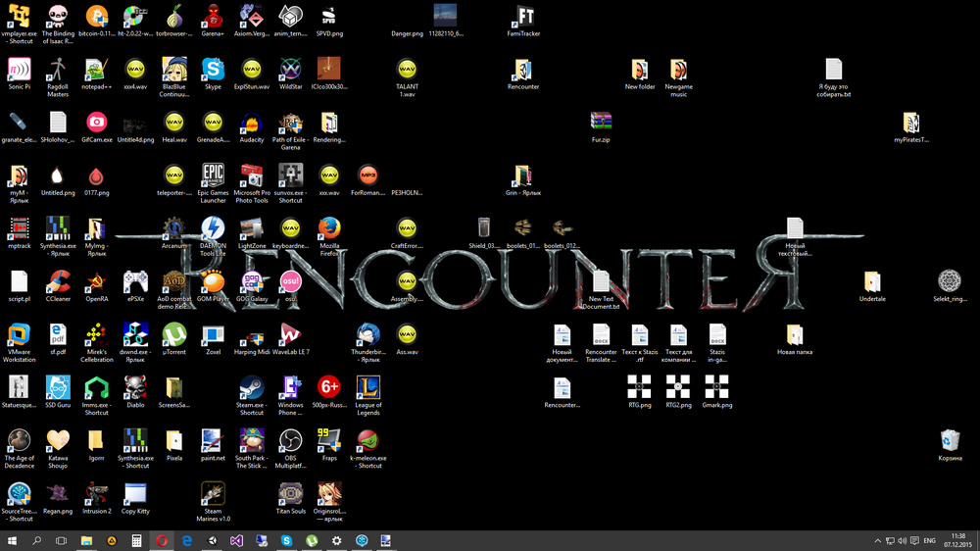Click the Mozilla Firefox desktop icon

[329, 228]
